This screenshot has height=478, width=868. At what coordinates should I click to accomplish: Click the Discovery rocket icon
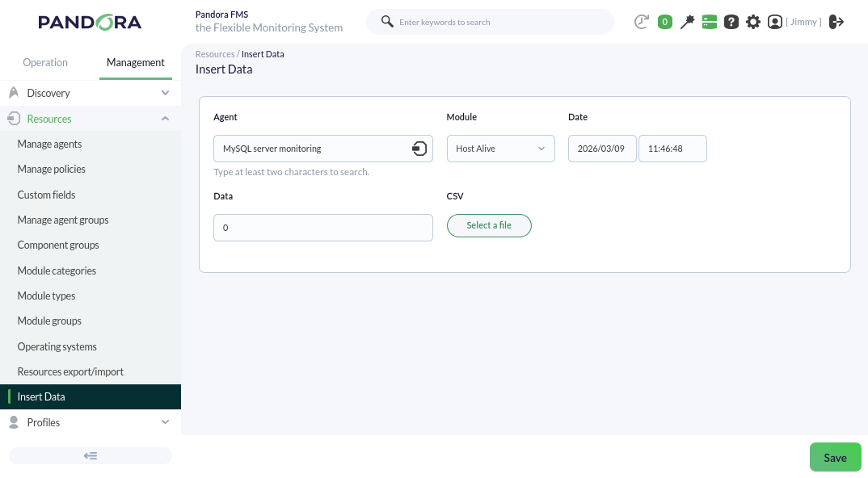pos(14,92)
